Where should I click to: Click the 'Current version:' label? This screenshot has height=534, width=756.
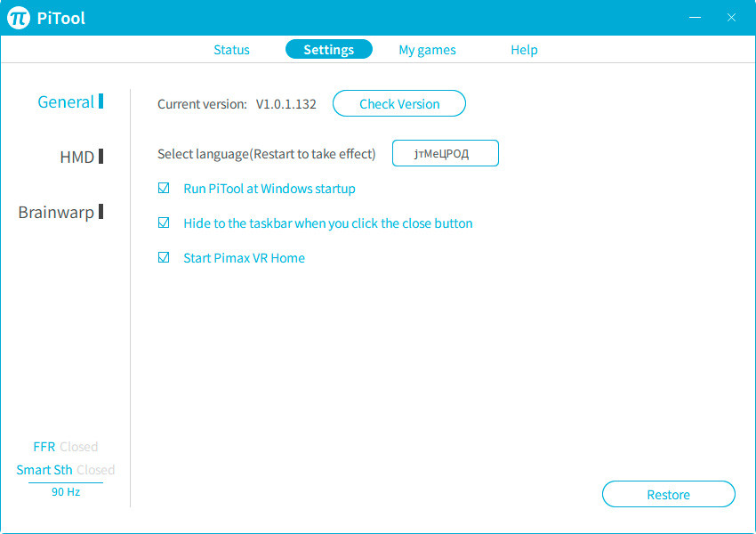tap(202, 104)
